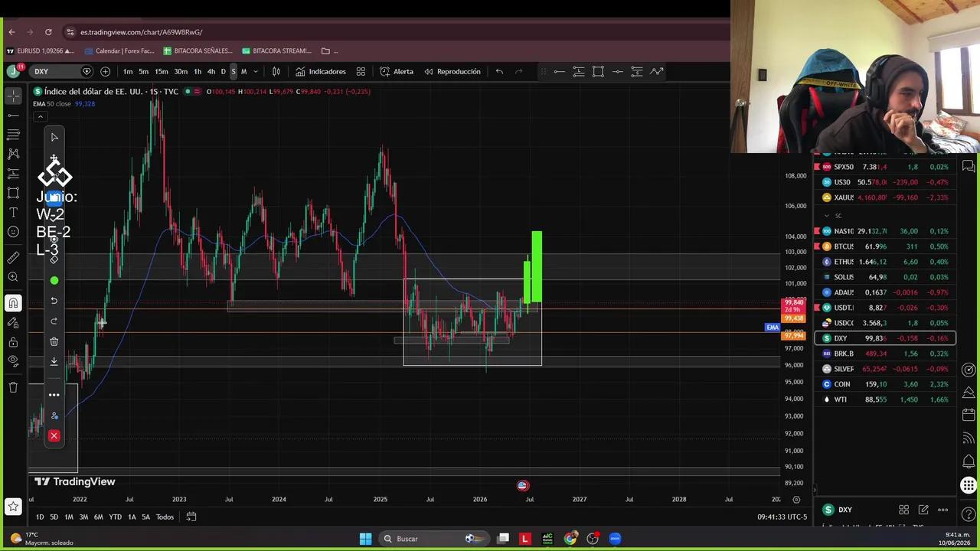Open the forecasting and measurement tools
Image resolution: width=980 pixels, height=551 pixels.
pos(13,174)
